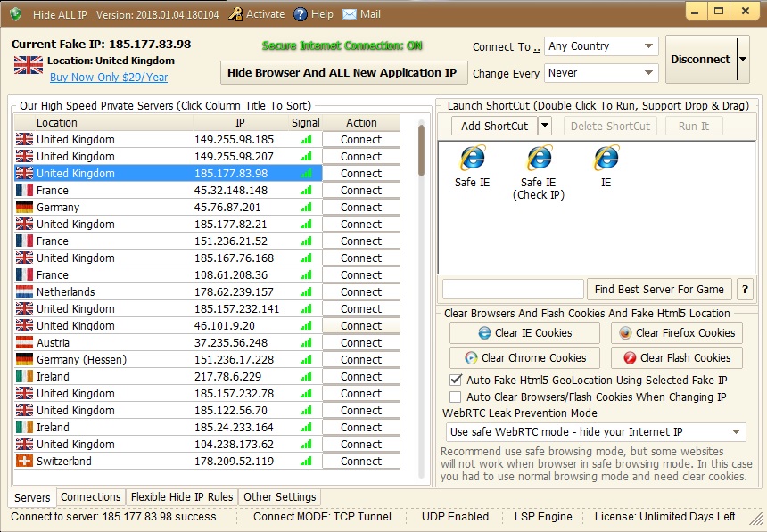Open the Safe IE shortcut icon
The height and width of the screenshot is (532, 767).
click(x=472, y=158)
